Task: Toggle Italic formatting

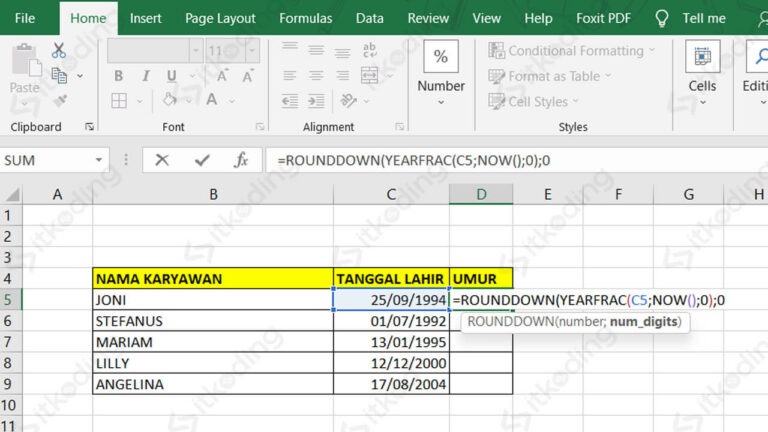Action: tap(144, 76)
